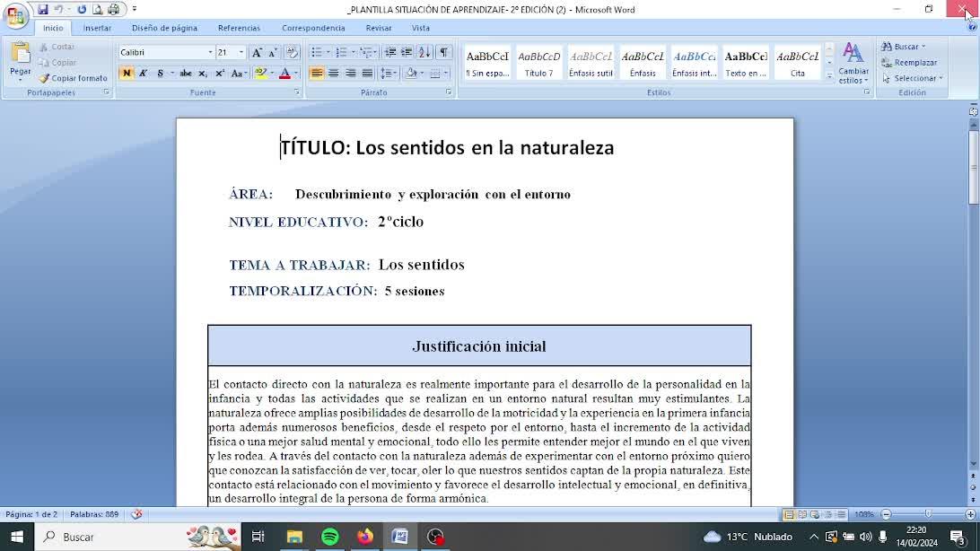This screenshot has height=551, width=980.
Task: Increase font size with grow button
Action: coord(257,53)
